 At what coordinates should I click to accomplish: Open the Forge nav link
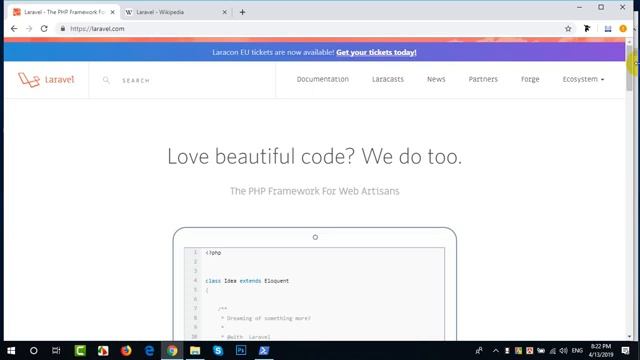[x=530, y=79]
